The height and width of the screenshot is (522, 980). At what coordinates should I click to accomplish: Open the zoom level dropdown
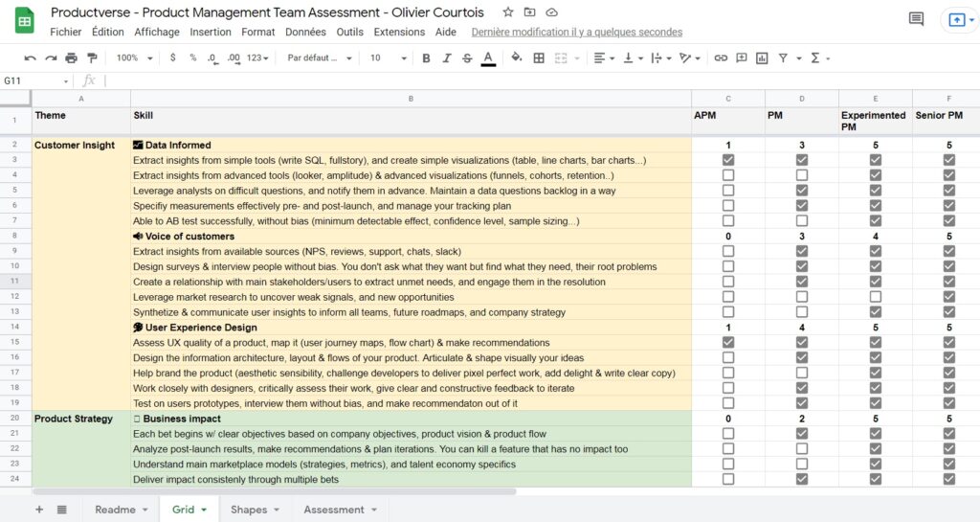click(134, 58)
